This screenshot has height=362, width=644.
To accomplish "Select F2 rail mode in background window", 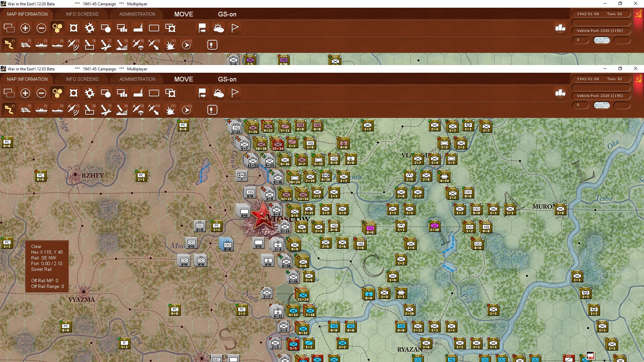I will coord(25,45).
